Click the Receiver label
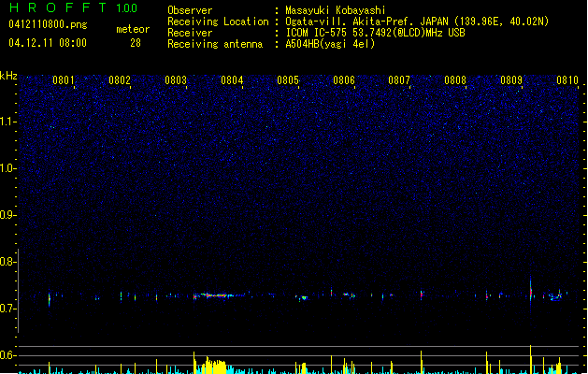Screen dimensions: 588x374 point(190,33)
